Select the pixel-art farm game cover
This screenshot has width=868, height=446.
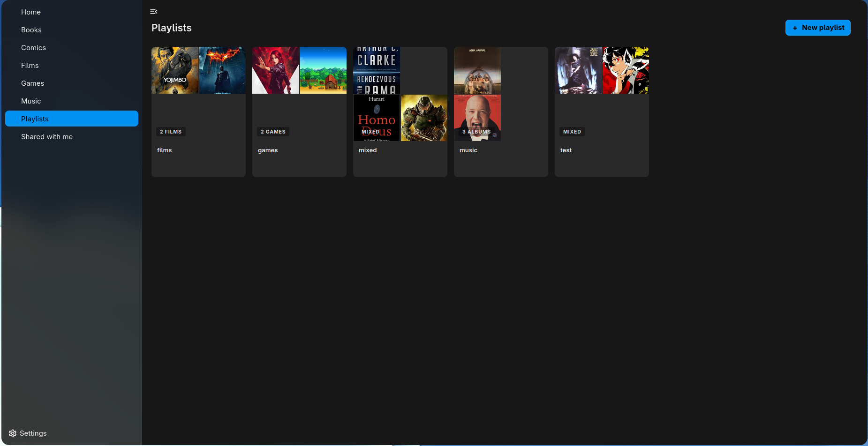(x=323, y=70)
